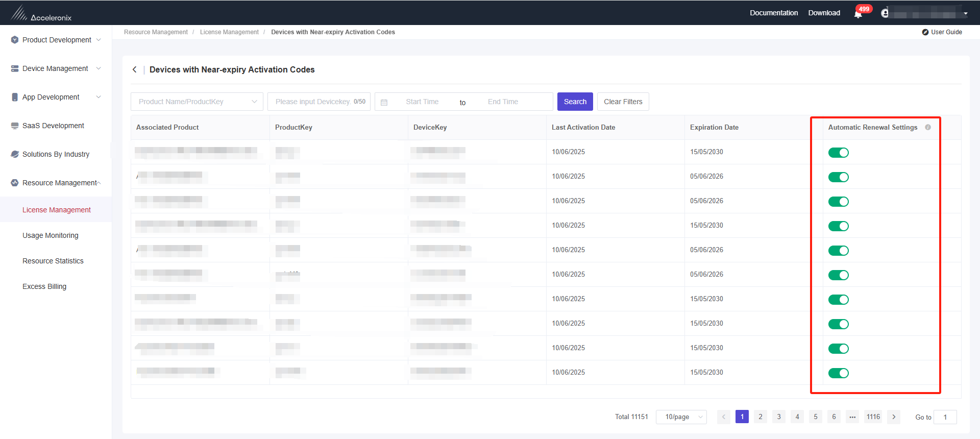Click the End Time date field

(x=503, y=102)
